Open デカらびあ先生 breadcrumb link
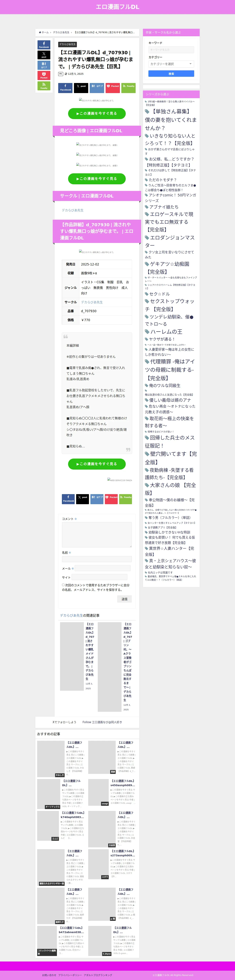This screenshot has width=235, height=980. (61, 32)
